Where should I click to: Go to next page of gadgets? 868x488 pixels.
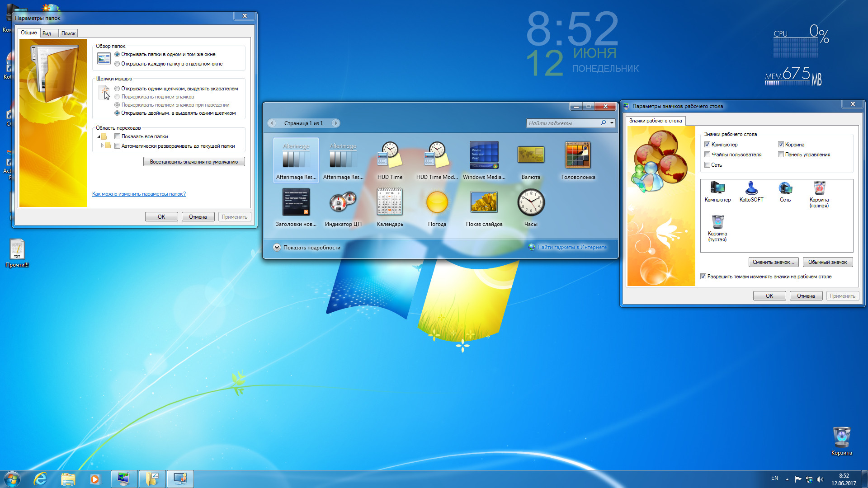click(x=335, y=123)
